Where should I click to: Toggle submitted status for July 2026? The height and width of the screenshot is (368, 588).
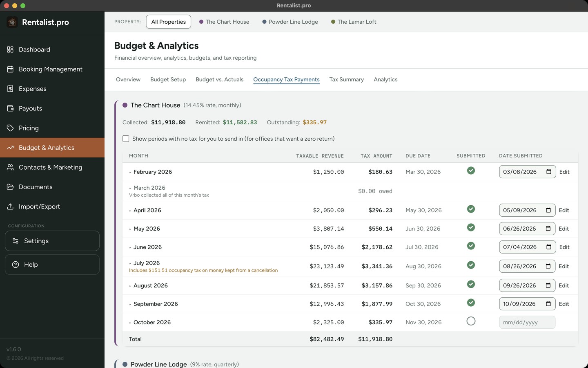tap(471, 265)
